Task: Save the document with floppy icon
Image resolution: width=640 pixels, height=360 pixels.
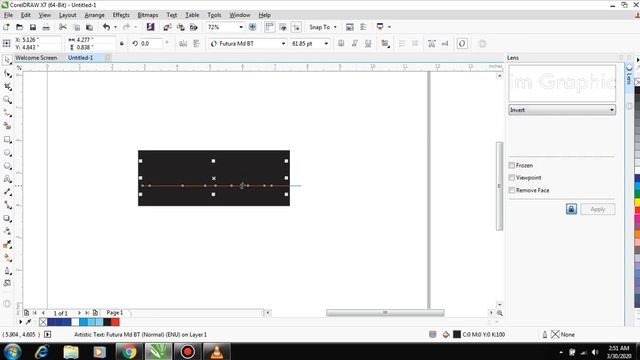Action: (x=33, y=27)
